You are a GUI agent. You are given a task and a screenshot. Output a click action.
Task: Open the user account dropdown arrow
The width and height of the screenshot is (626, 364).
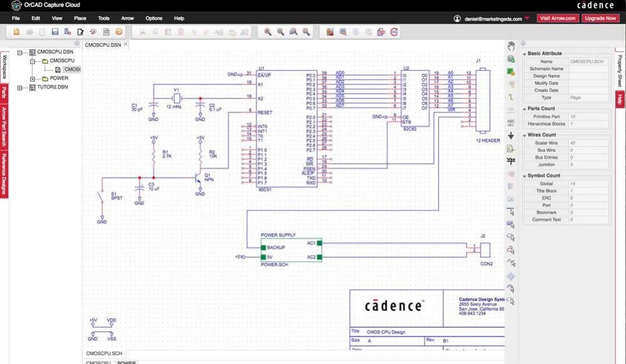[x=527, y=18]
